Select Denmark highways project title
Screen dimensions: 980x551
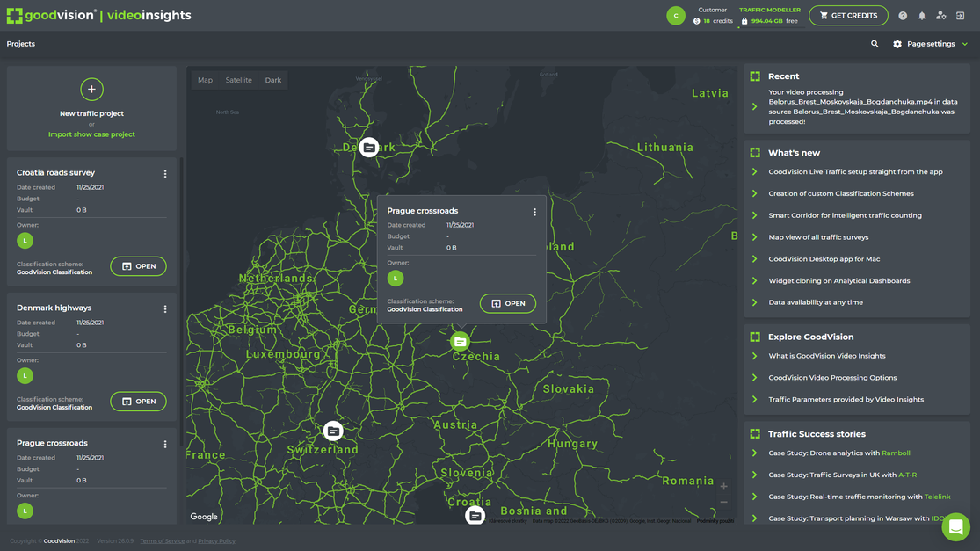click(54, 308)
